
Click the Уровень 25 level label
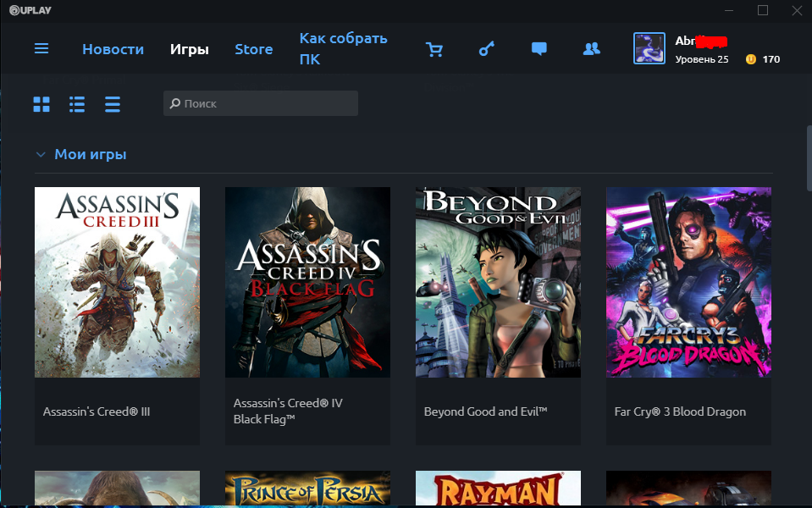coord(702,59)
